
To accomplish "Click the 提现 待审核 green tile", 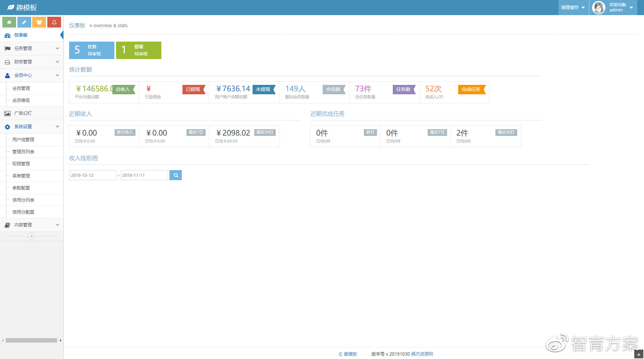I will (139, 50).
